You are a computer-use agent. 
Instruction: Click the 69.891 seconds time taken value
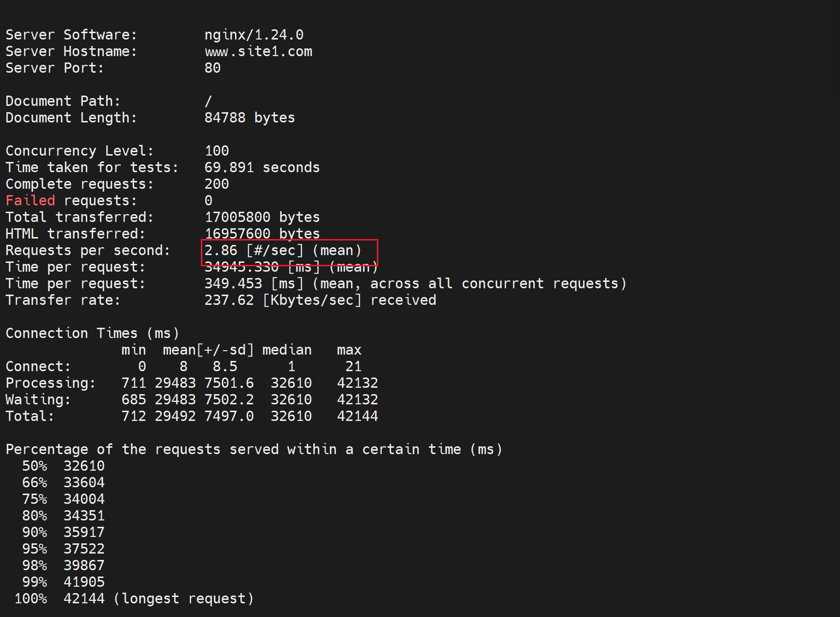point(262,168)
